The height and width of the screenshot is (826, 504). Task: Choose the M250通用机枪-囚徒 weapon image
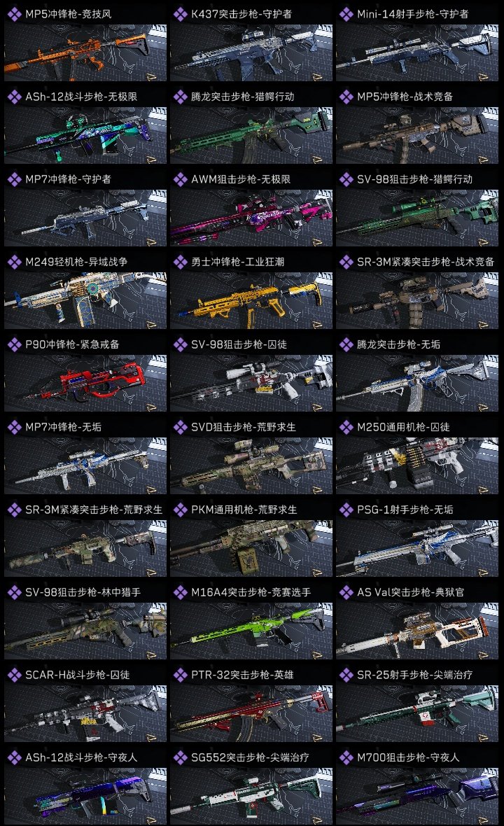[417, 465]
